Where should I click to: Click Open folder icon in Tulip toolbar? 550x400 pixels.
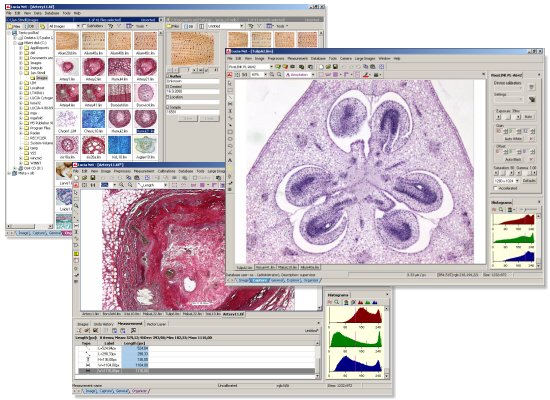tap(328, 67)
